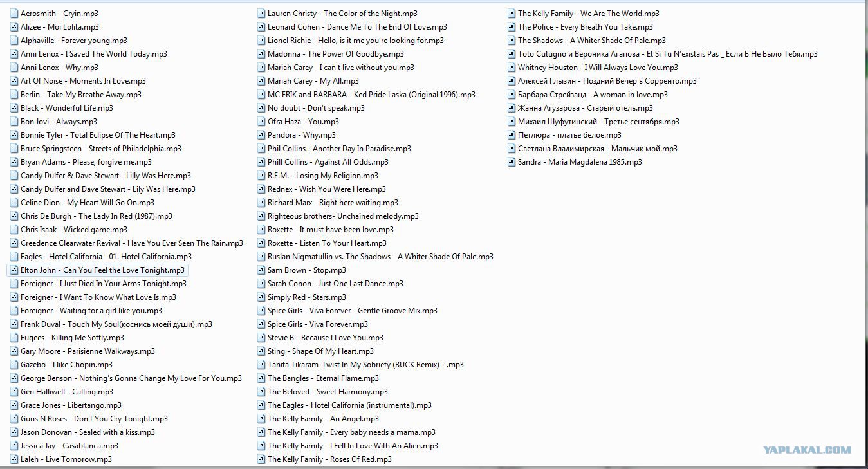Click 'Elton John - Can You Feel the Love Tonight.mp3'

coord(102,270)
